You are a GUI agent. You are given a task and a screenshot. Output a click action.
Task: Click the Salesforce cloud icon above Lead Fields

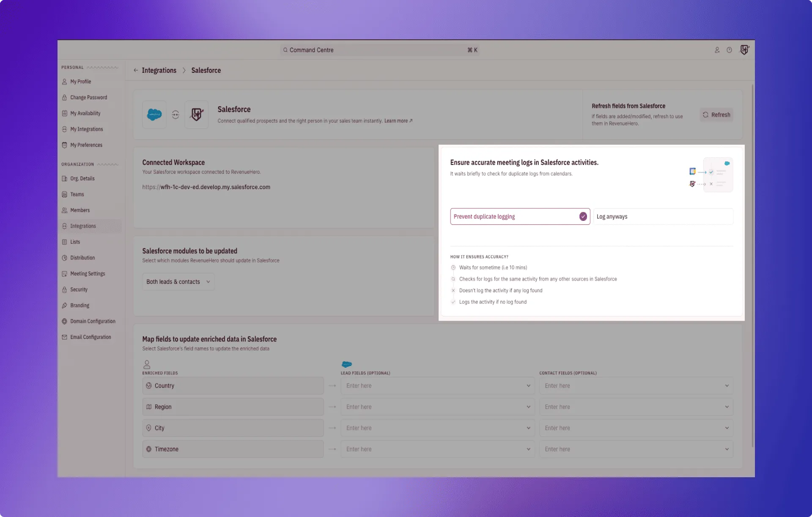(347, 364)
